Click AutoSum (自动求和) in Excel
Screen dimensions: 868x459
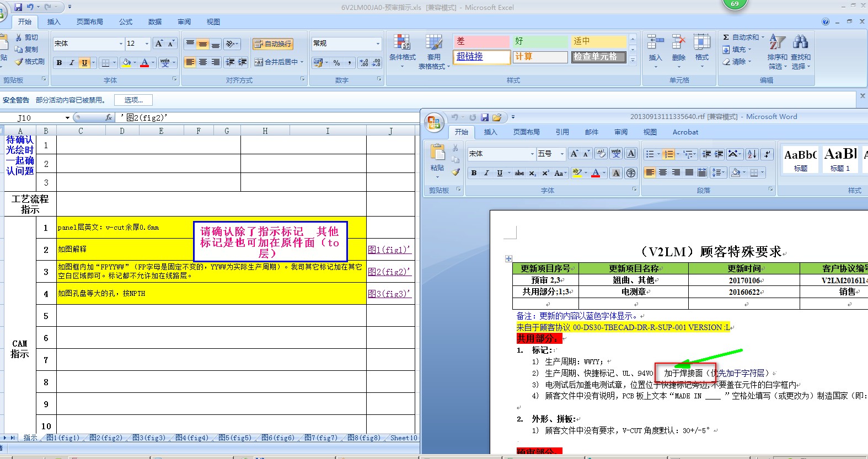pos(742,37)
